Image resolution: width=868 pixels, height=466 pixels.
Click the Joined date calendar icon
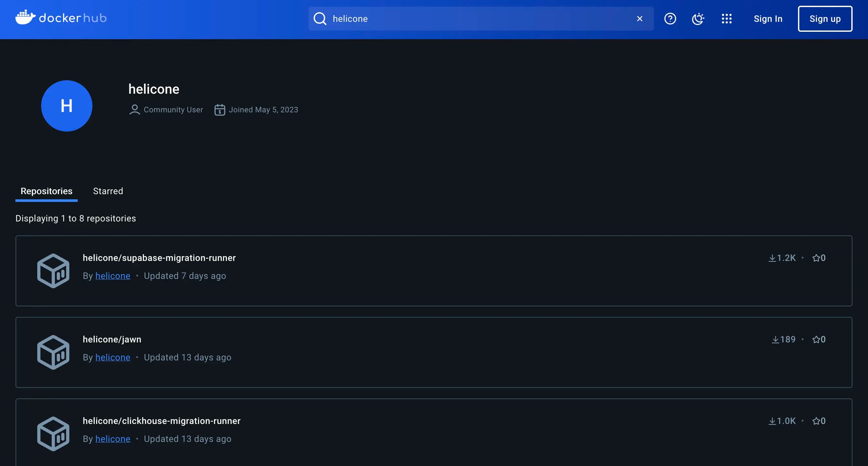[220, 110]
